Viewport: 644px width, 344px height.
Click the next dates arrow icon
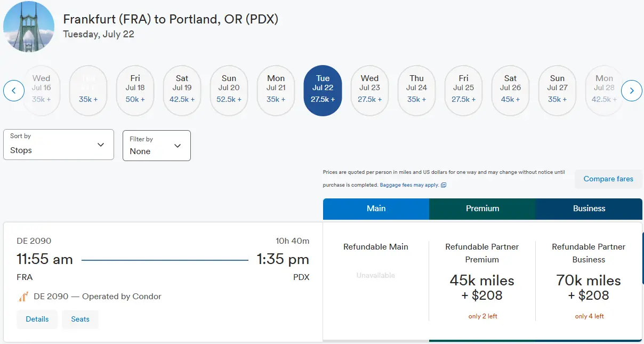pos(632,91)
